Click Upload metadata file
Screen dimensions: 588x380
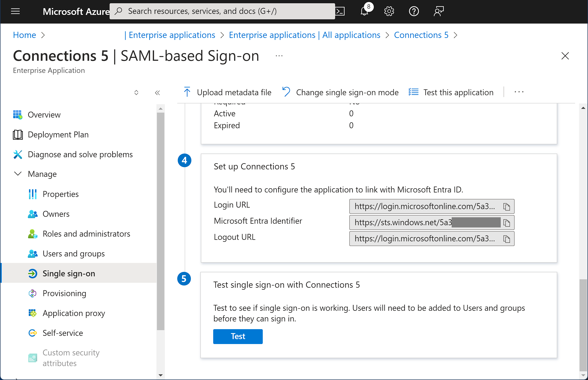click(x=227, y=92)
